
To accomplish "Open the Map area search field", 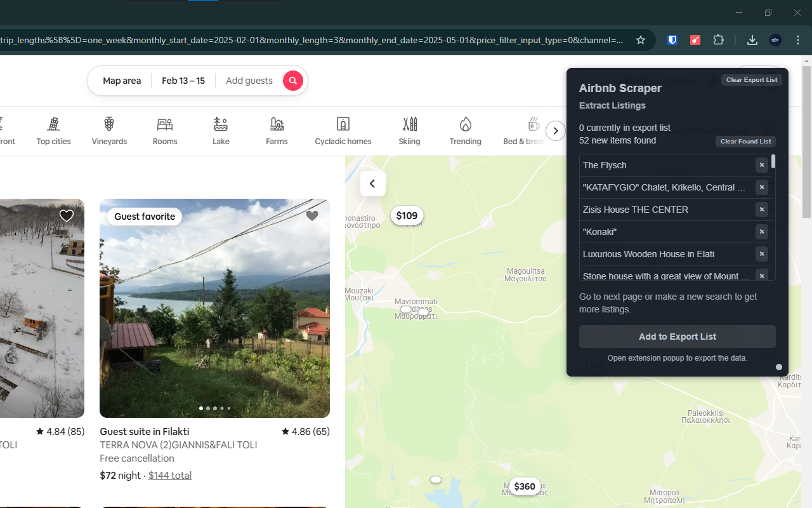I will point(122,81).
